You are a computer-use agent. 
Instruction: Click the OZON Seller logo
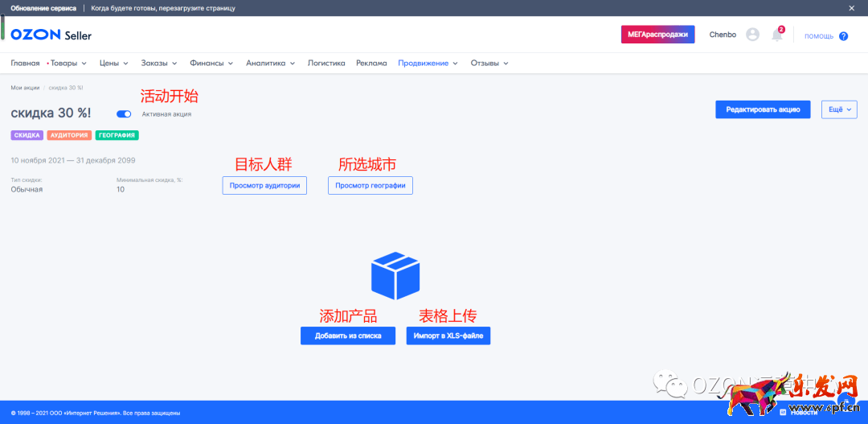51,35
